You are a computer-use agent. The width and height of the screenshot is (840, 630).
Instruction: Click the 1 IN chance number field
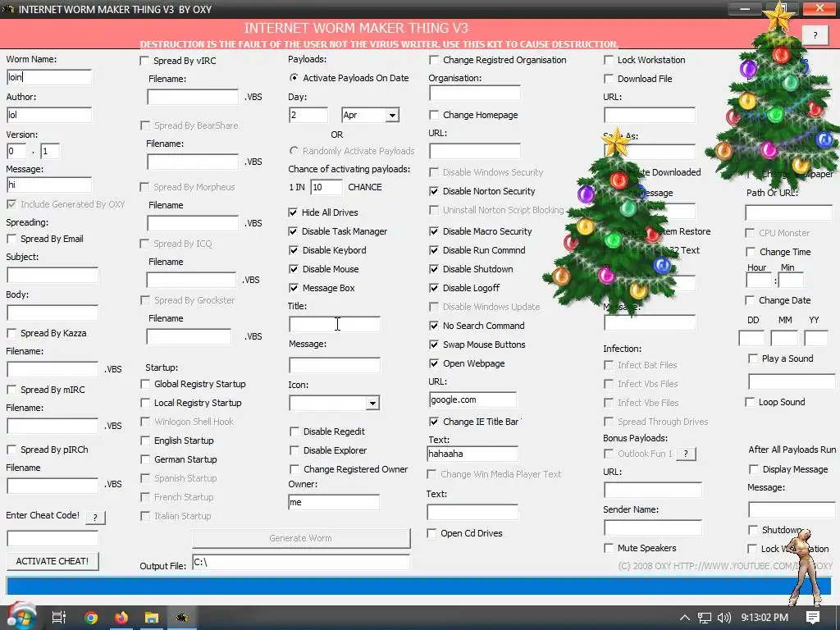326,188
